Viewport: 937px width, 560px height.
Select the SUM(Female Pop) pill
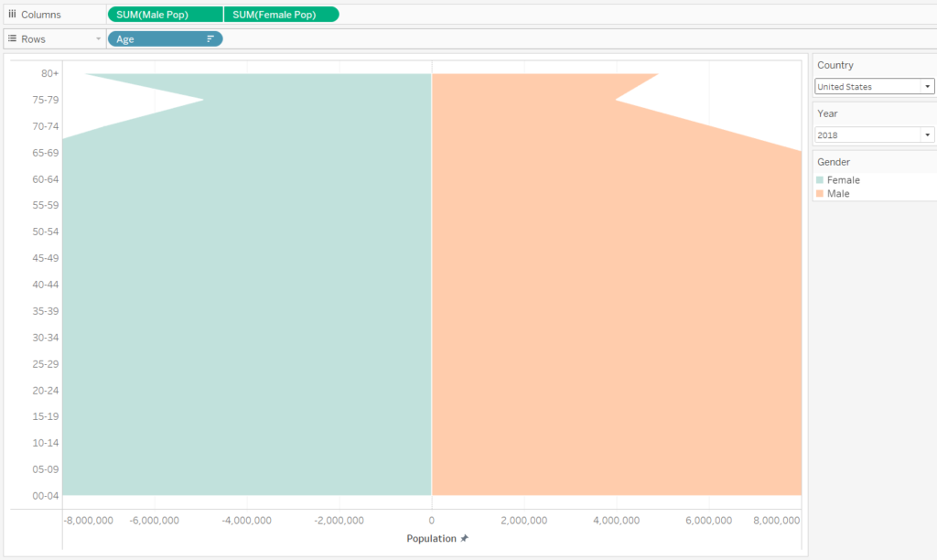click(x=282, y=15)
